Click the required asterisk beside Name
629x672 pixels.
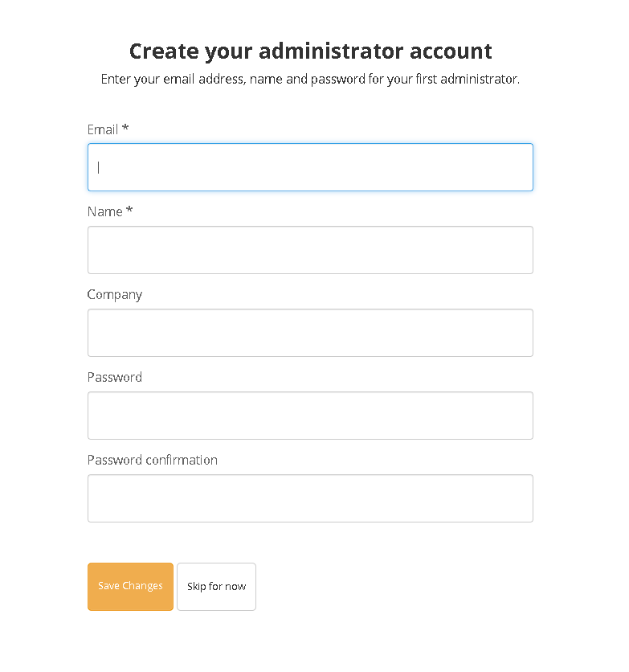tap(129, 210)
